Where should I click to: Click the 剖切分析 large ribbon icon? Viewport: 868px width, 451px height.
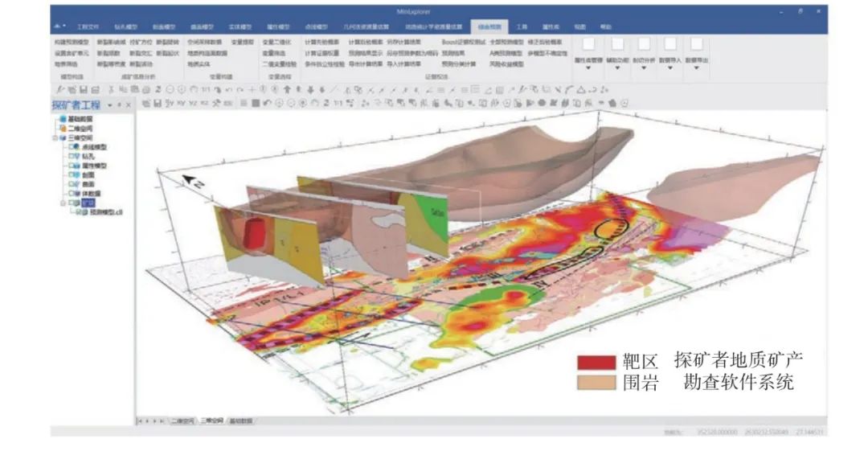(644, 44)
